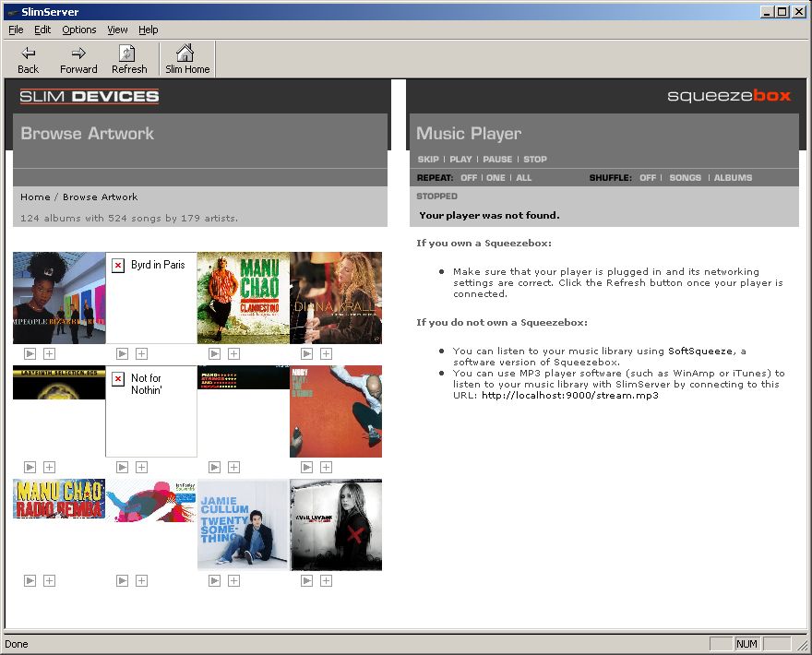Screen dimensions: 812x655
Task: Go to Slim Home via house icon
Action: point(186,54)
